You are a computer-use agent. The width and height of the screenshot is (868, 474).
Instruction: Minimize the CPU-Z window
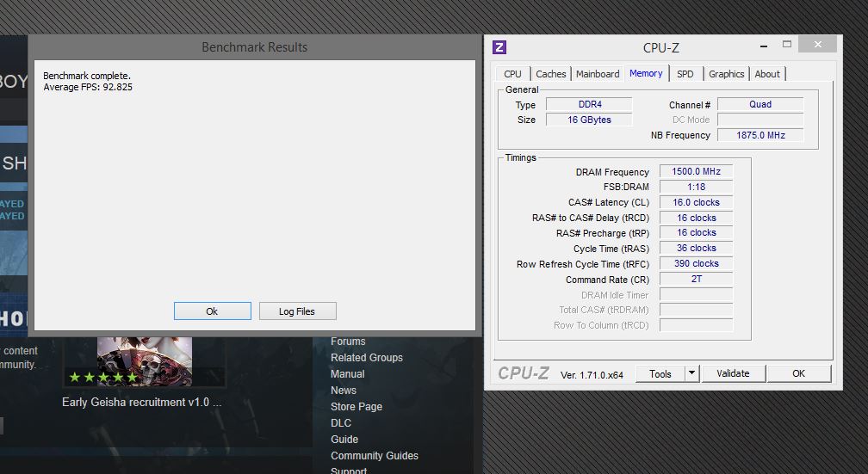(764, 46)
